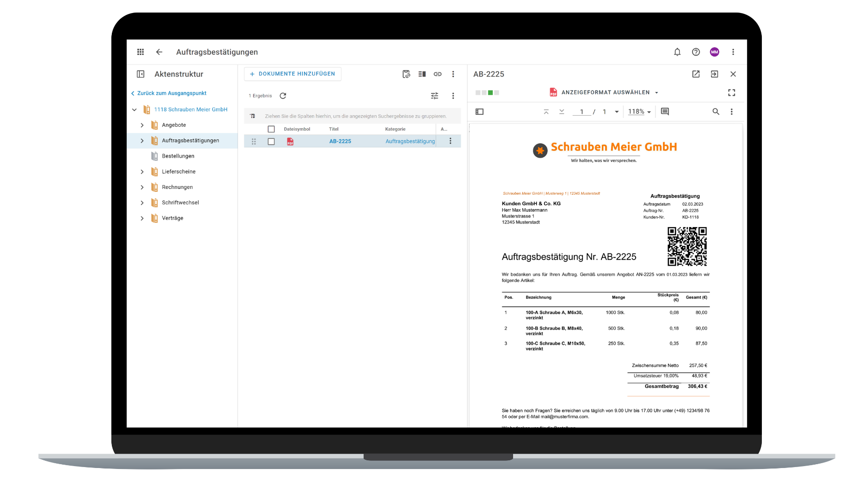Select the copy-link icon above the document list
Viewport: 868px width, 482px height.
tap(437, 74)
